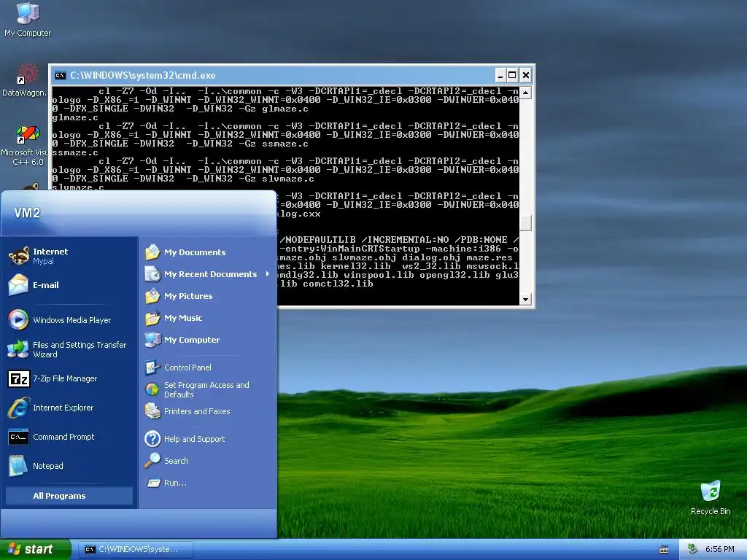
Task: Click 'glmaze.c' output line in cmd
Action: click(x=75, y=117)
